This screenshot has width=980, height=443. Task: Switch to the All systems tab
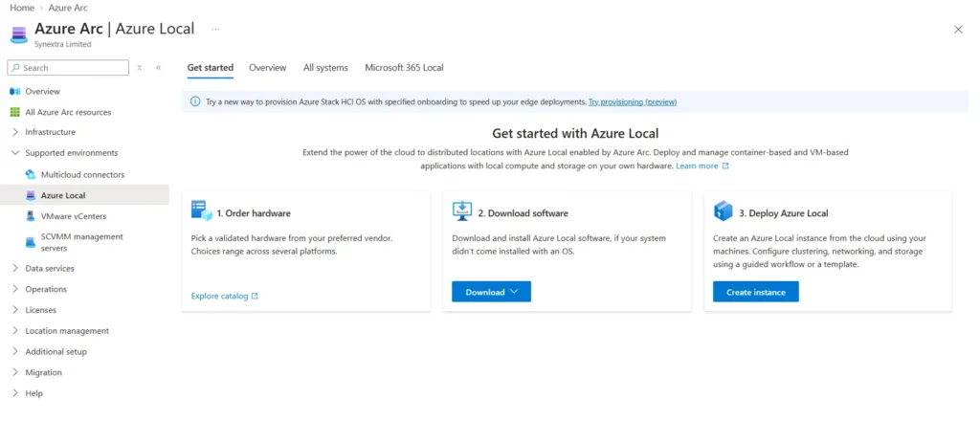325,68
